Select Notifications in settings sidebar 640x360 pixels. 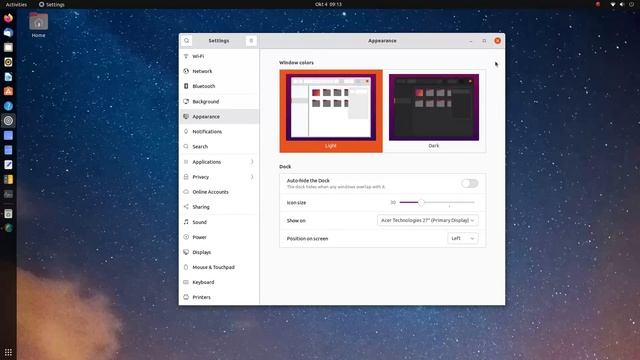click(x=219, y=131)
